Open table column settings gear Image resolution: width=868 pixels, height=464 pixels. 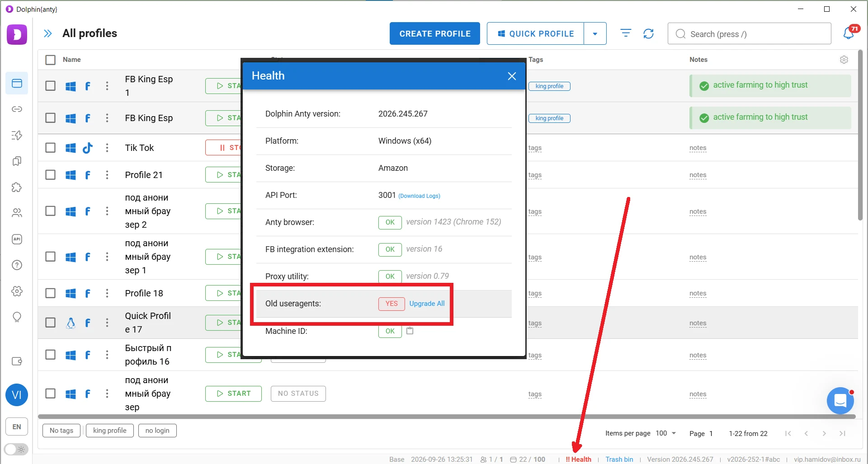844,60
